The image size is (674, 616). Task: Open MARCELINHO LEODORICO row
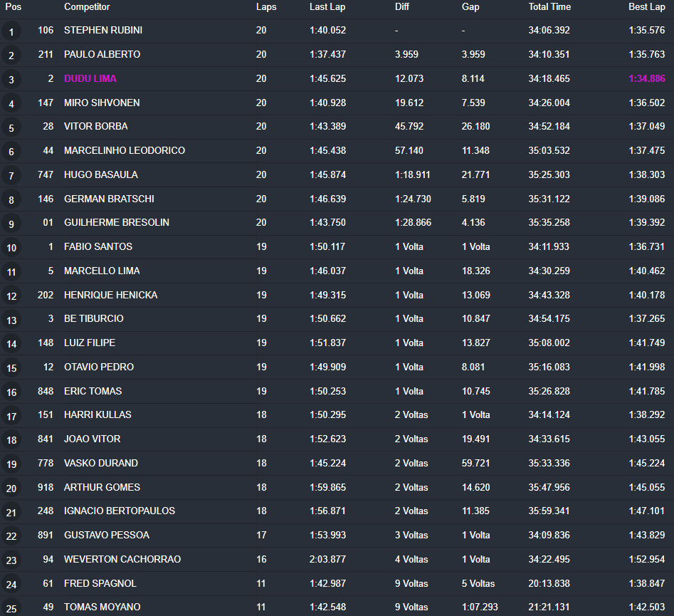337,150
